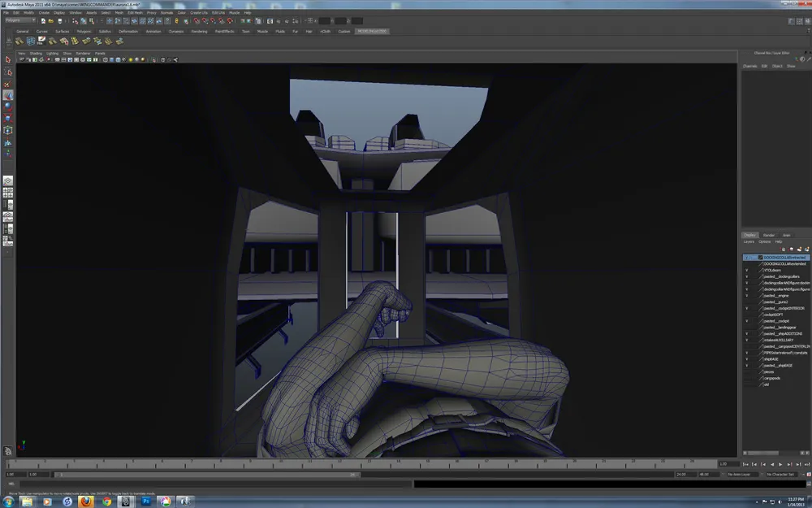This screenshot has width=812, height=508.
Task: Open the Mesh menu in menu bar
Action: (119, 13)
